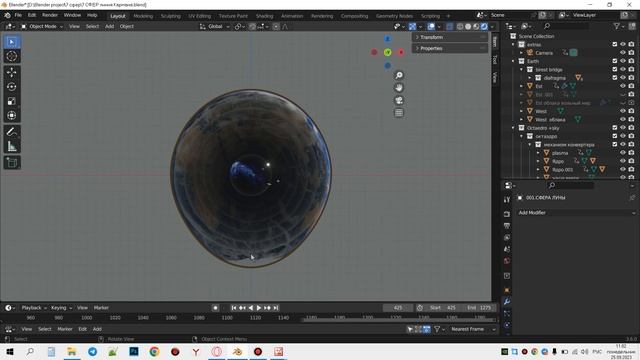The height and width of the screenshot is (360, 640).
Task: Open timeline Marker menu
Action: coord(101,308)
